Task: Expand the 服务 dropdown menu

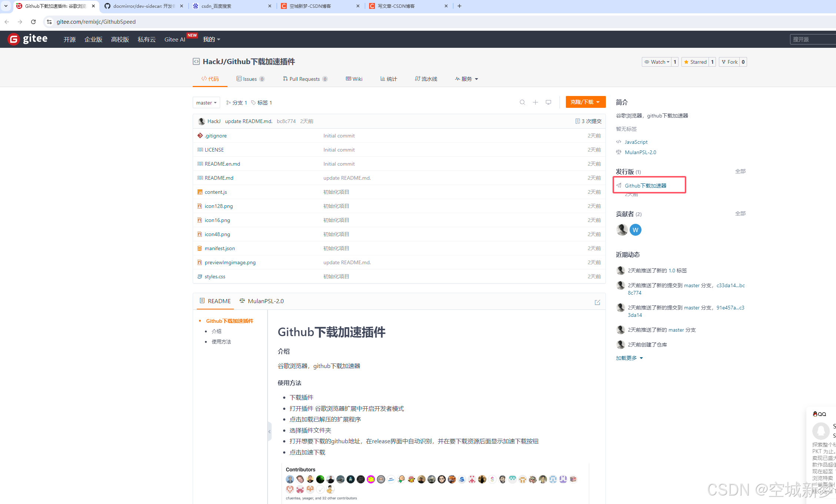Action: coord(467,79)
